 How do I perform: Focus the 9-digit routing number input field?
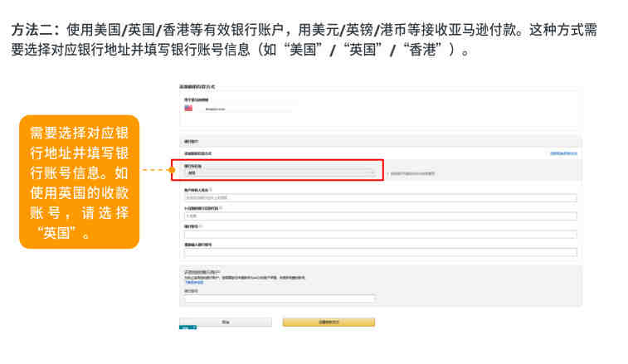(381, 216)
